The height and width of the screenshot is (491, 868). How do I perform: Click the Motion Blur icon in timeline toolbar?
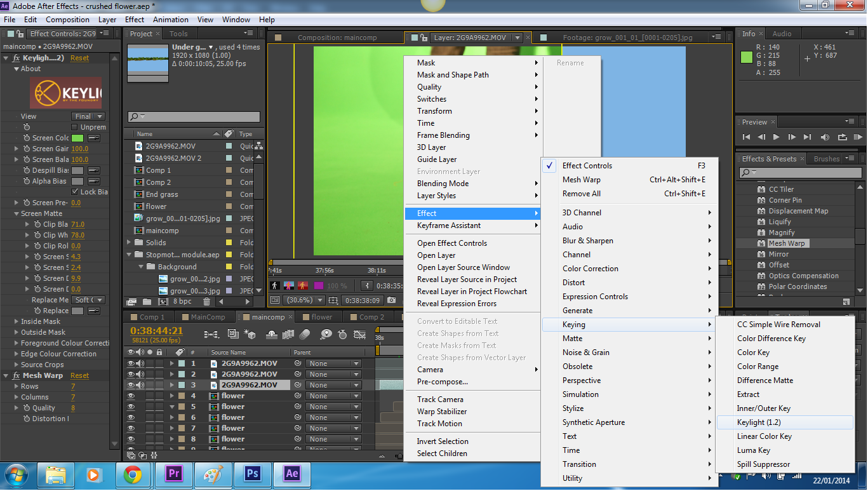[305, 333]
